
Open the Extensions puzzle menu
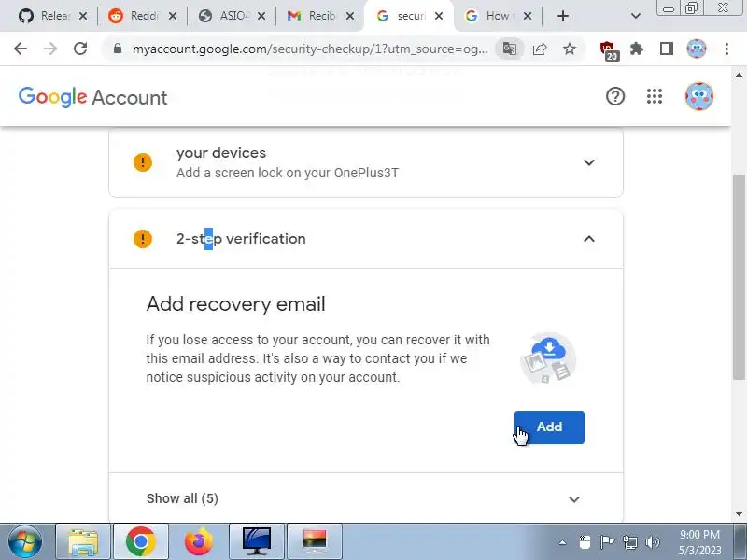click(637, 49)
